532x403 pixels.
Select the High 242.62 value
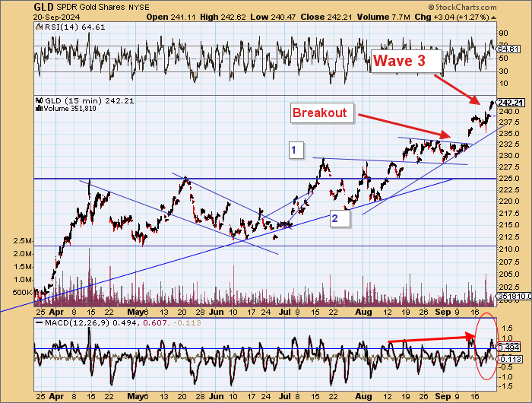coord(223,17)
